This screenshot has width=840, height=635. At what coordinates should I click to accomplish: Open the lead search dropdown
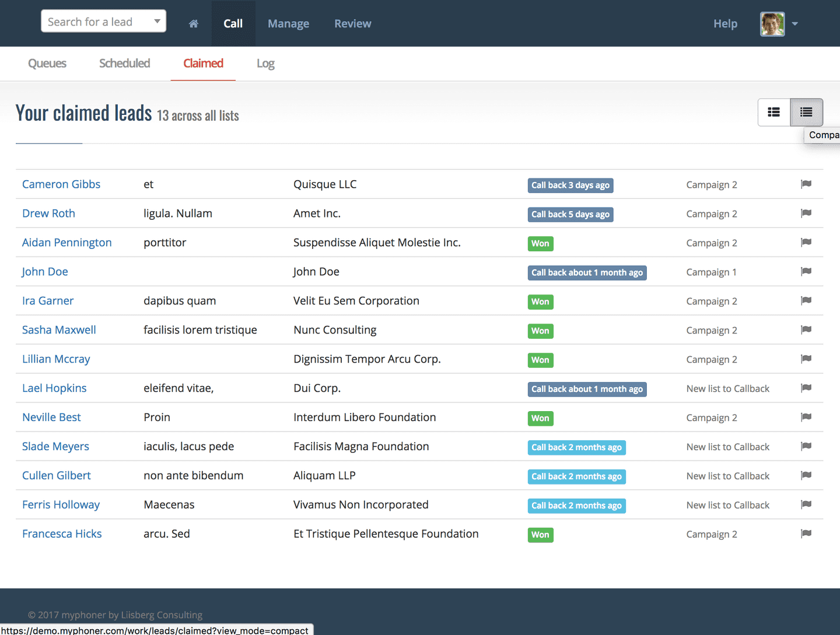(x=157, y=21)
